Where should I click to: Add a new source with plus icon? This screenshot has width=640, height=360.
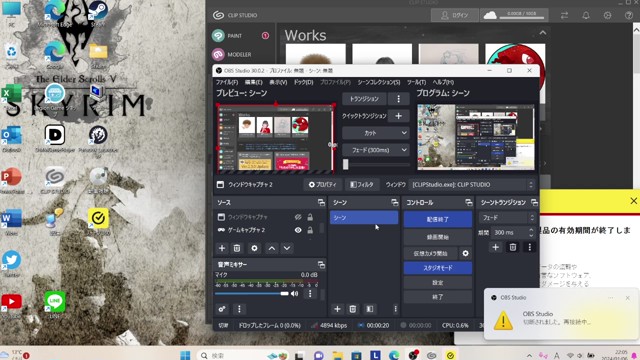point(222,248)
